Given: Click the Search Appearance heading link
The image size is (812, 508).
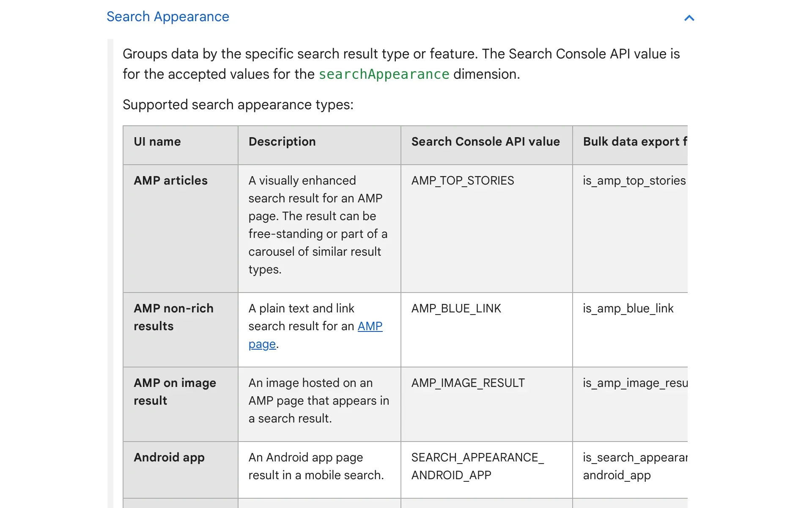Looking at the screenshot, I should click(167, 17).
